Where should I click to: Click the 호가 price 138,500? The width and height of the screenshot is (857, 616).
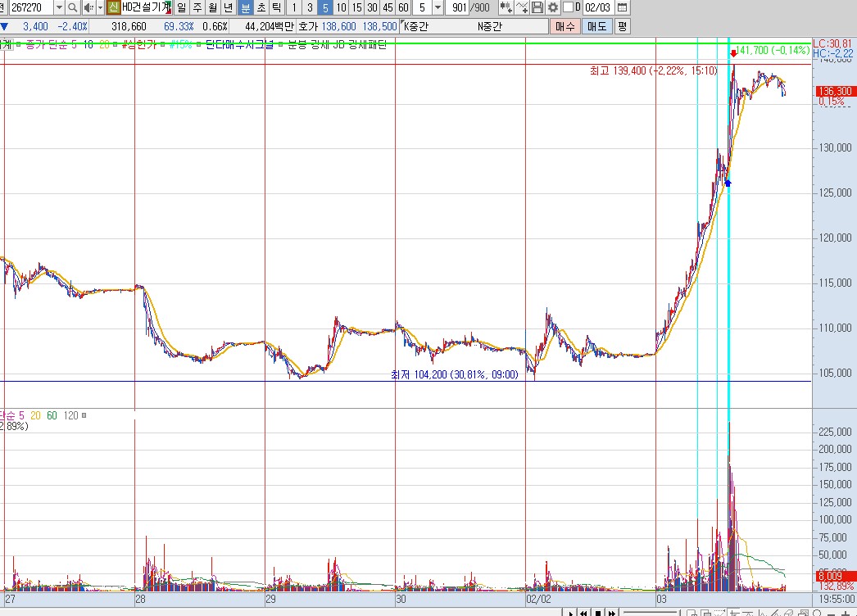click(380, 26)
